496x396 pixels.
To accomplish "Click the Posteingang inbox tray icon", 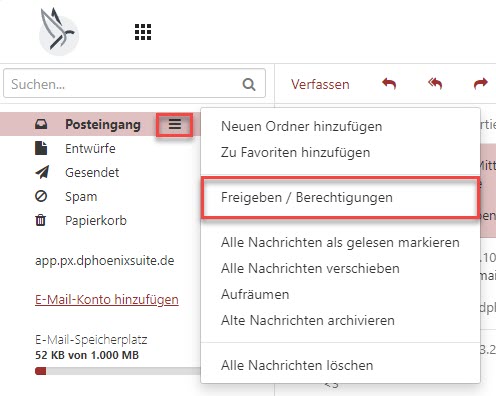I will [x=41, y=124].
